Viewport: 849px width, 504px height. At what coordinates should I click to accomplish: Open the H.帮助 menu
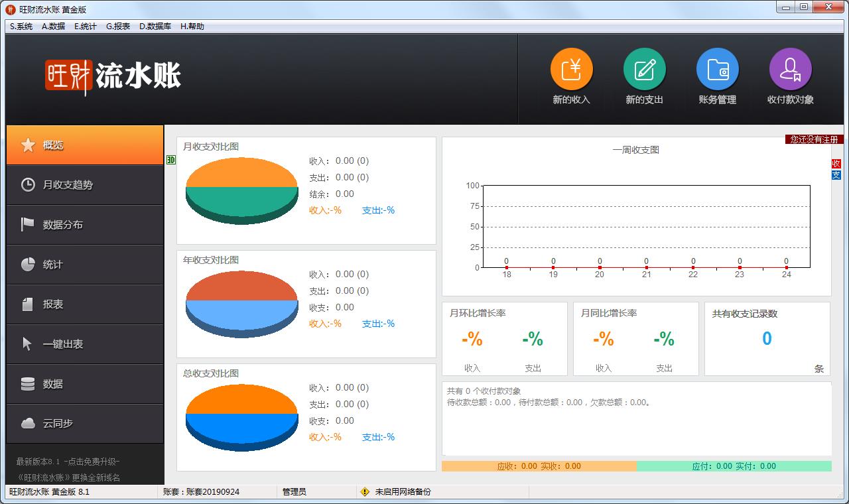tap(192, 27)
